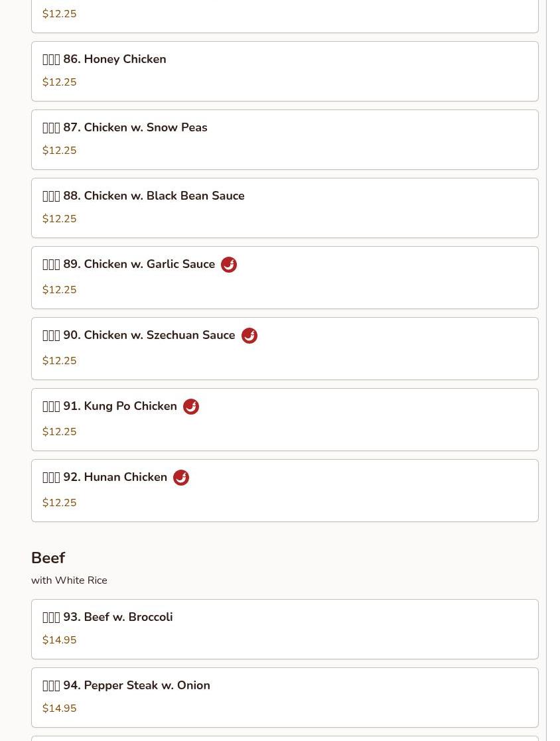Click the Kung Po Chicken spicy pepper icon
The image size is (560, 741).
point(191,407)
